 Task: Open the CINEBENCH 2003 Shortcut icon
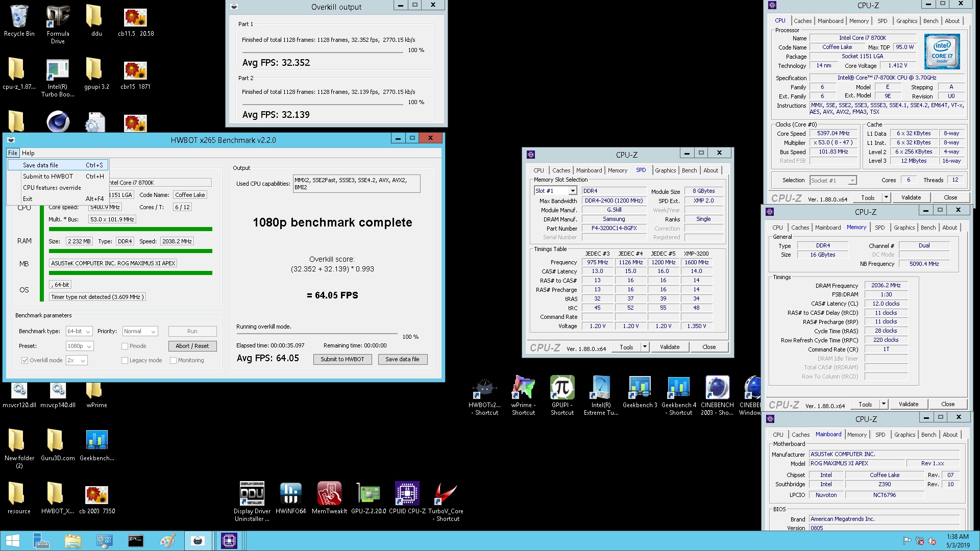[x=717, y=395]
